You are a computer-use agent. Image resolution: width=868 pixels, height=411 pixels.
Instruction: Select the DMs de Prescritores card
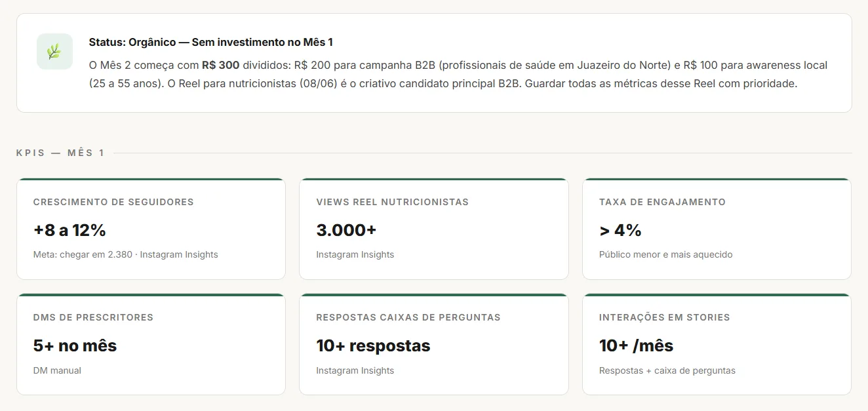click(151, 344)
